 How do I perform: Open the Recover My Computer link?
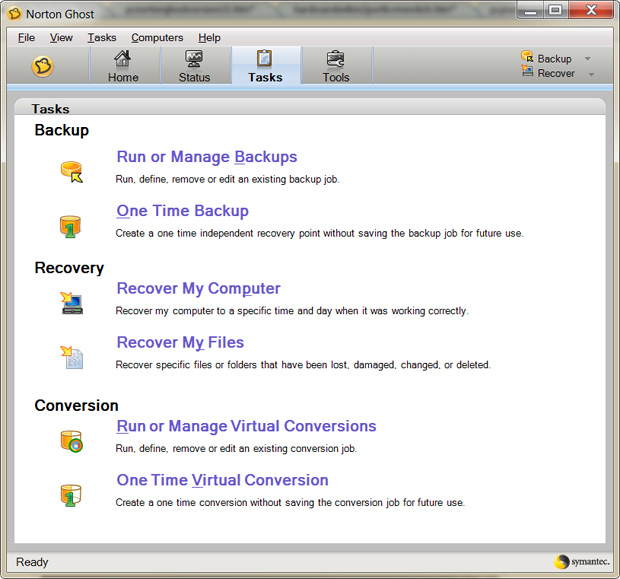(198, 289)
